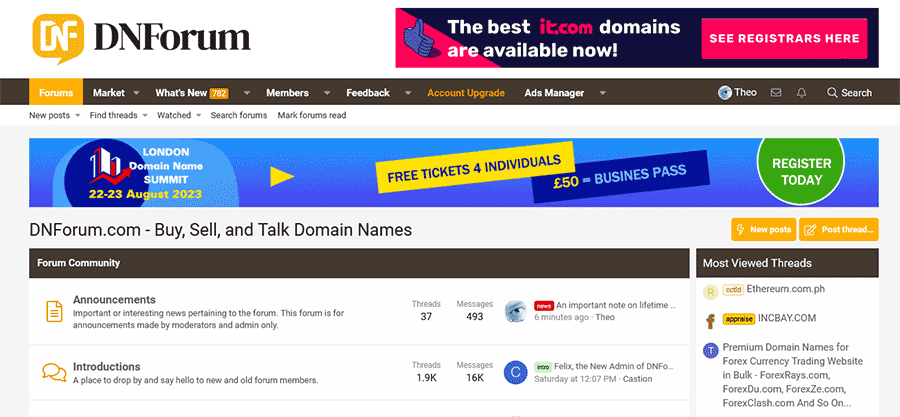The width and height of the screenshot is (900, 417).
Task: Click Theo's avatar in navigation bar
Action: click(725, 92)
